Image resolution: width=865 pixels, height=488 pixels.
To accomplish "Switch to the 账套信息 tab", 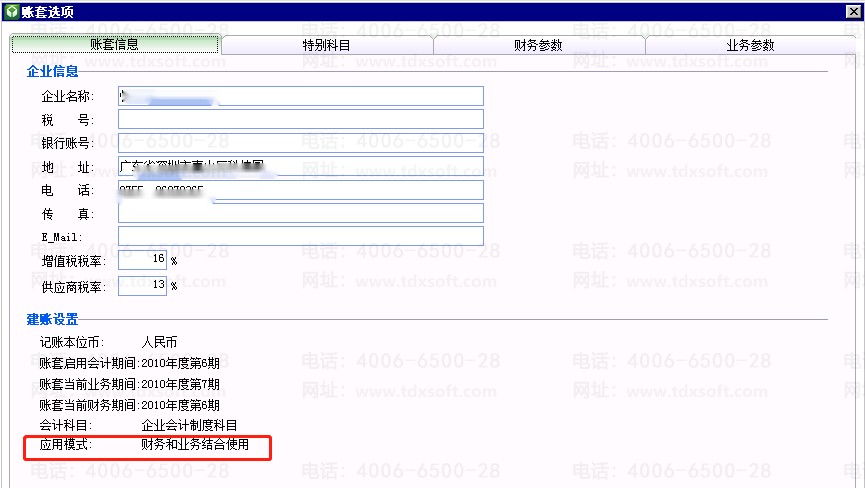I will [x=115, y=45].
